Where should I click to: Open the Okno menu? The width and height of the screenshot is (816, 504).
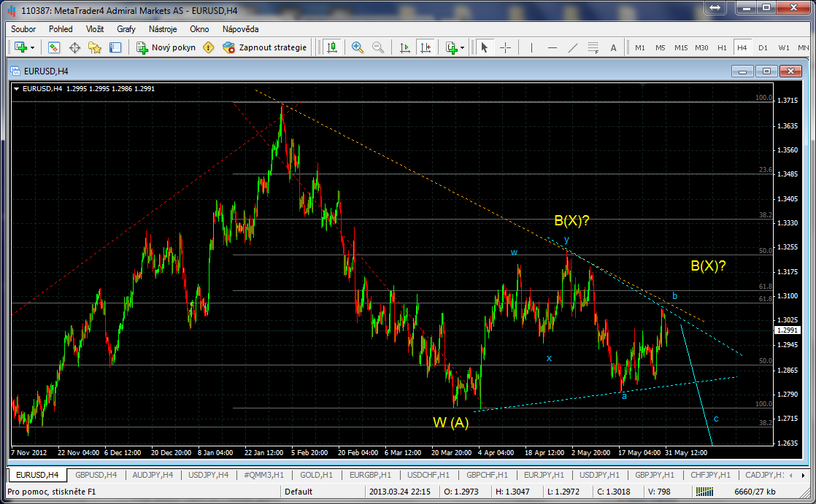tap(199, 29)
